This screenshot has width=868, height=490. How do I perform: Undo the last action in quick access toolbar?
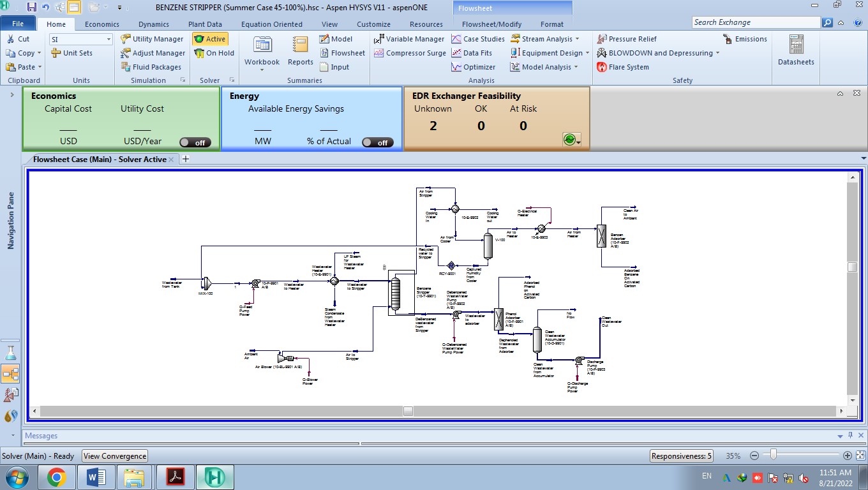[x=45, y=8]
